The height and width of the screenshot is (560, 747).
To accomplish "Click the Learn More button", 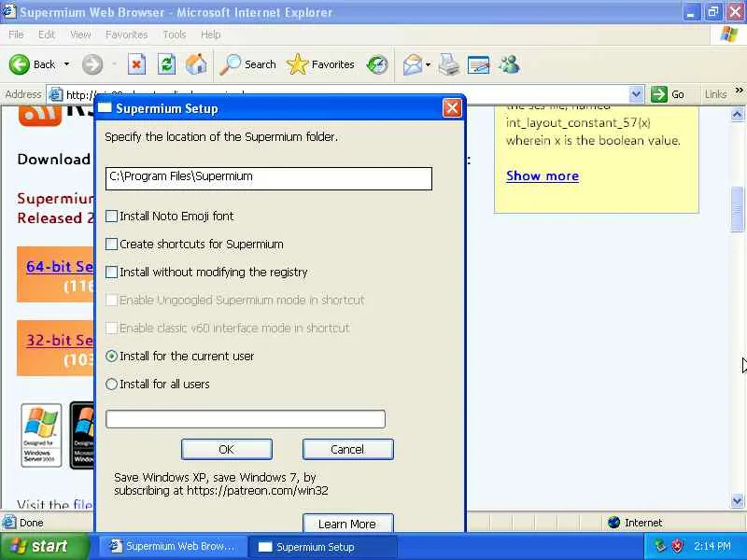I will point(347,523).
